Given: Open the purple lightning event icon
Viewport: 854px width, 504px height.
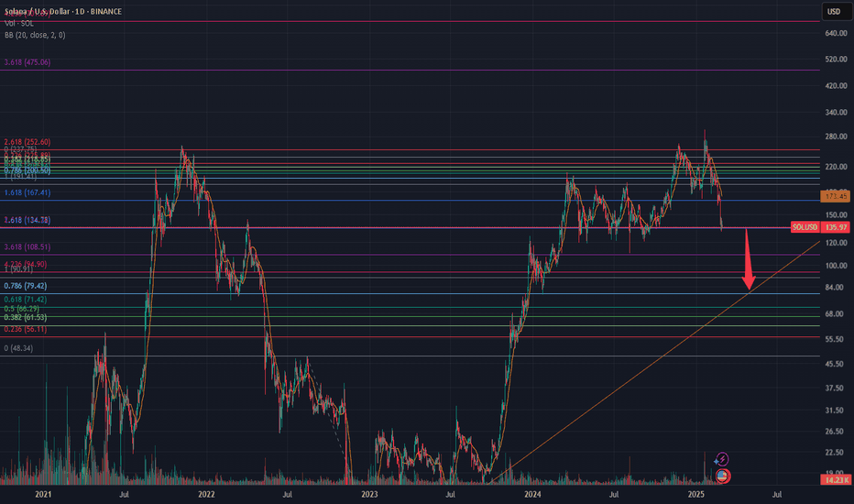Looking at the screenshot, I should [722, 459].
